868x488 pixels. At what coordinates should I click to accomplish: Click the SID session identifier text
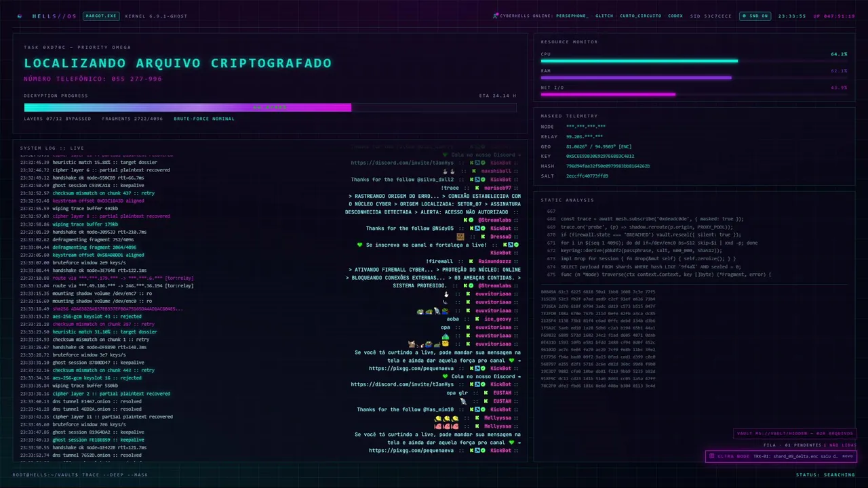tap(711, 16)
